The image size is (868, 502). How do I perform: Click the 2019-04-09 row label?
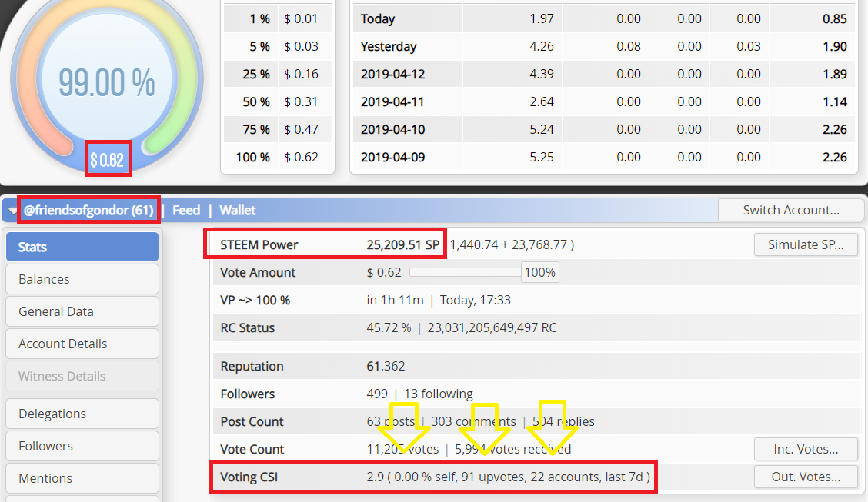tap(392, 157)
